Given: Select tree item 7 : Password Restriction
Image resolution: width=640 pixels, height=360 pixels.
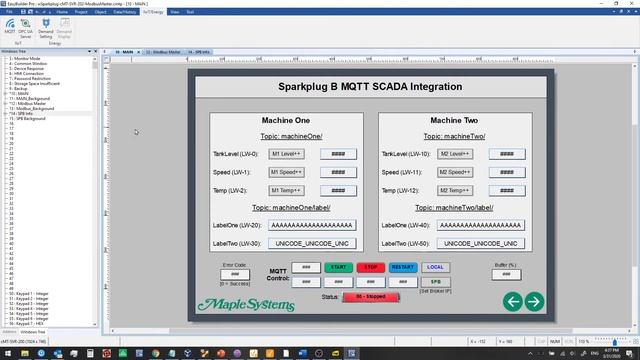Looking at the screenshot, I should coord(30,78).
